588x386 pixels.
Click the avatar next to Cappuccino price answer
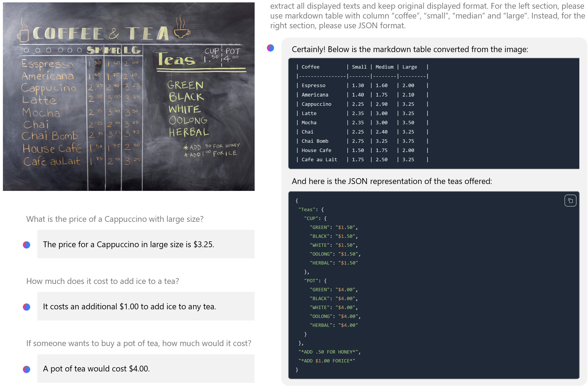(26, 245)
